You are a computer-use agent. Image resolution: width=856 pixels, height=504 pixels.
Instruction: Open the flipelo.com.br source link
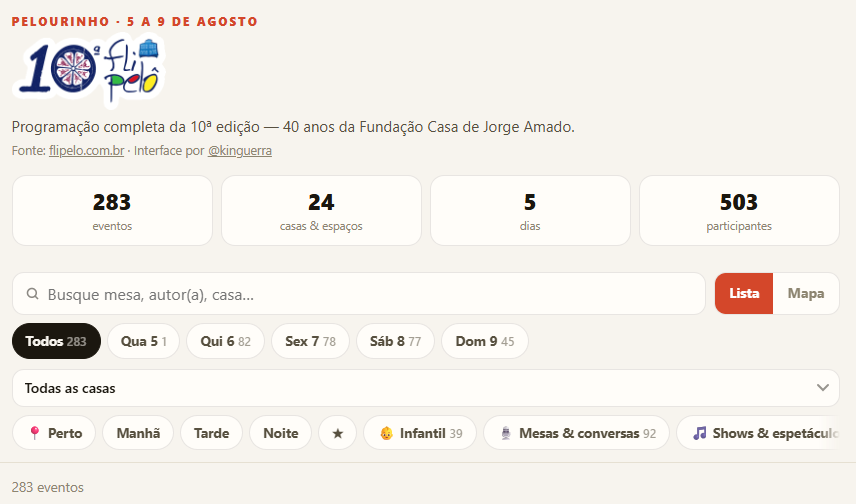pos(87,151)
